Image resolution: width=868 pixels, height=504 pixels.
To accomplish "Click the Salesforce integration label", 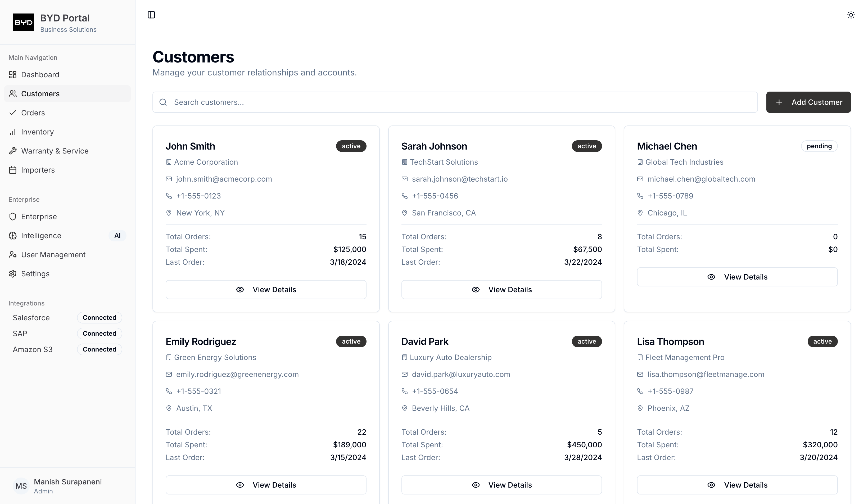I will pyautogui.click(x=31, y=318).
